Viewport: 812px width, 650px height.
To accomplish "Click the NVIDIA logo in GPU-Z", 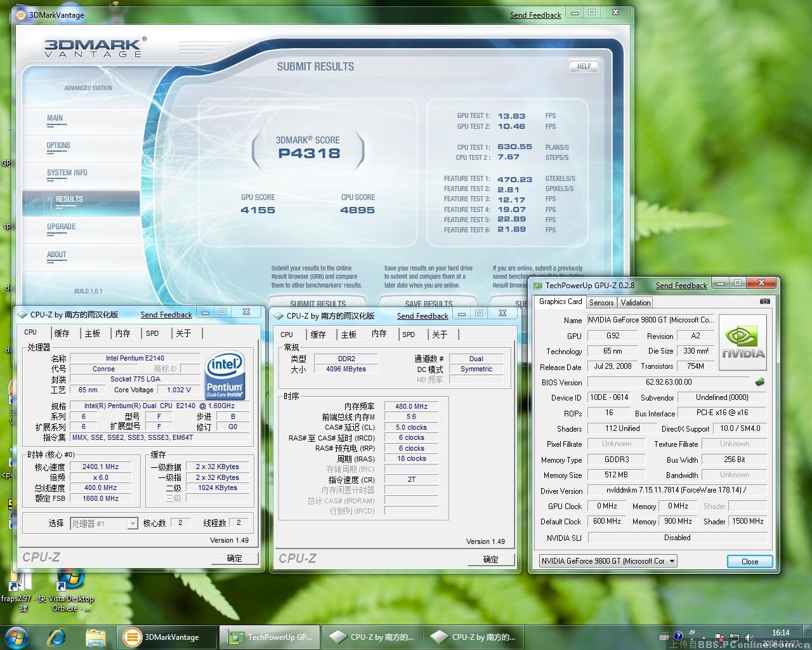I will (743, 343).
